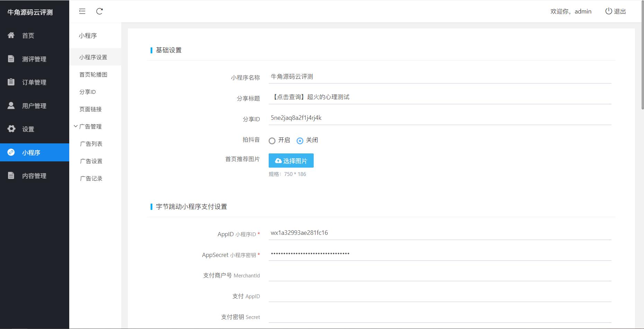This screenshot has width=644, height=329.
Task: Click the power icon next to 退出
Action: coord(608,11)
